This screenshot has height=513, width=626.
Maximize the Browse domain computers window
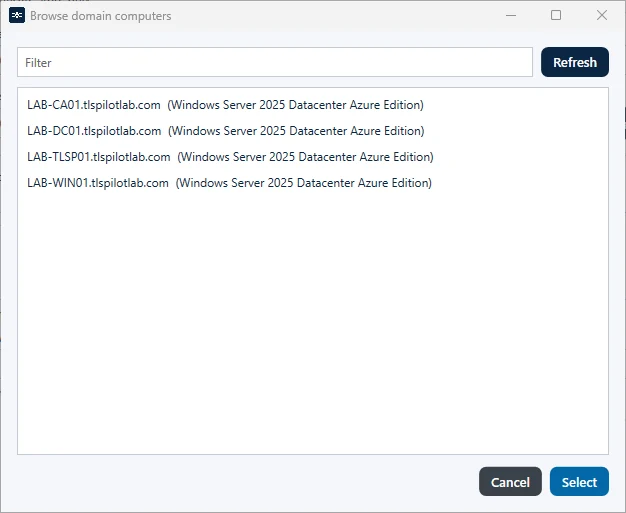pos(556,16)
